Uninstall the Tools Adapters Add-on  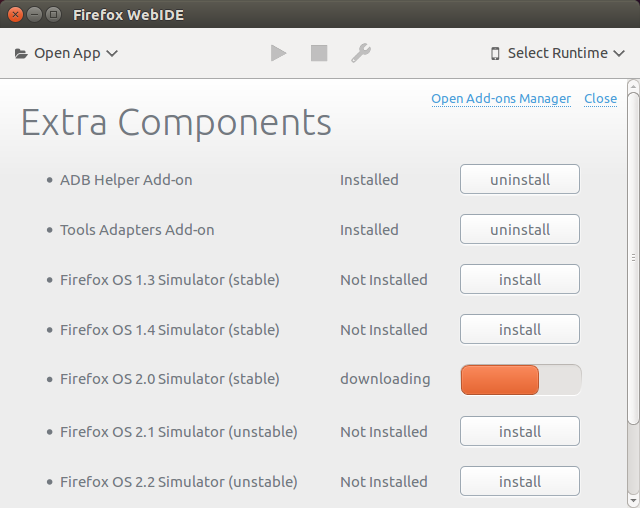point(520,229)
